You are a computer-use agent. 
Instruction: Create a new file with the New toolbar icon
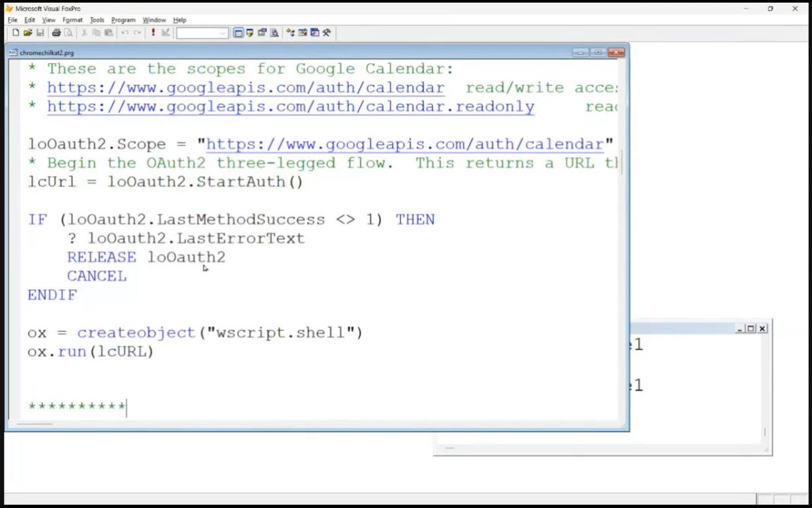16,33
